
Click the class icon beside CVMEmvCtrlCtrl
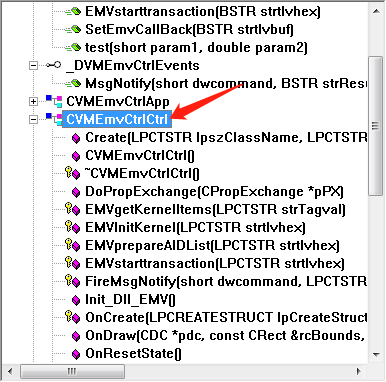54,119
